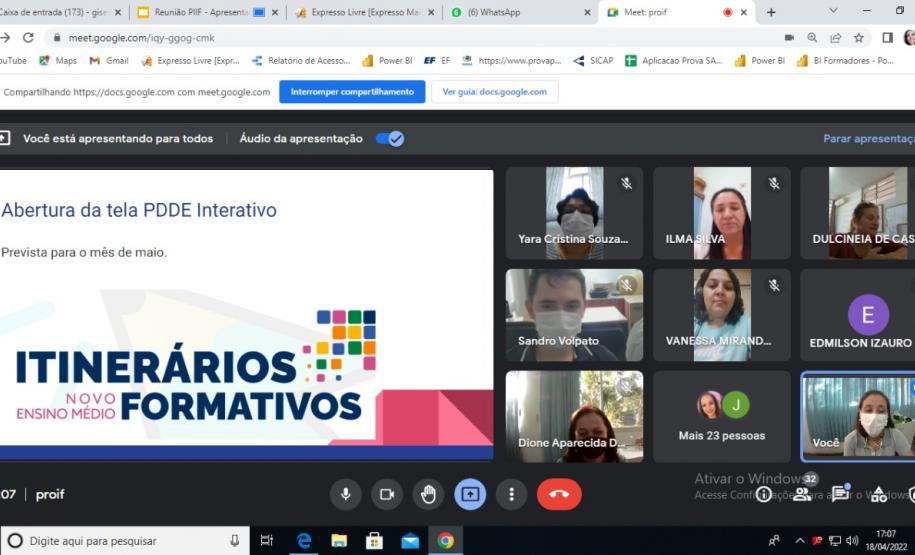Show the participants list with 32 badge
915x555 pixels.
pos(802,493)
